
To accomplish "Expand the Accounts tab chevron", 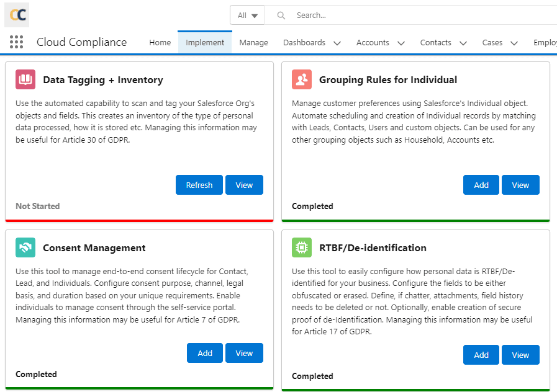I will tap(401, 43).
